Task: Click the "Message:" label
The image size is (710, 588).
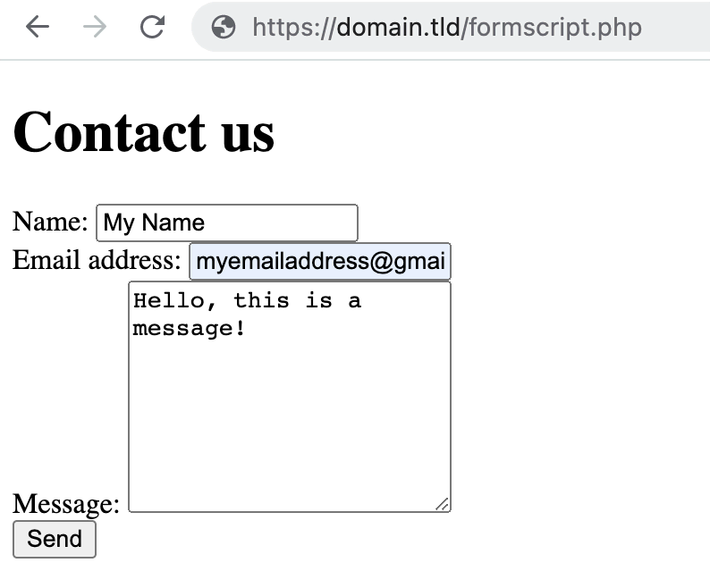Action: (66, 504)
